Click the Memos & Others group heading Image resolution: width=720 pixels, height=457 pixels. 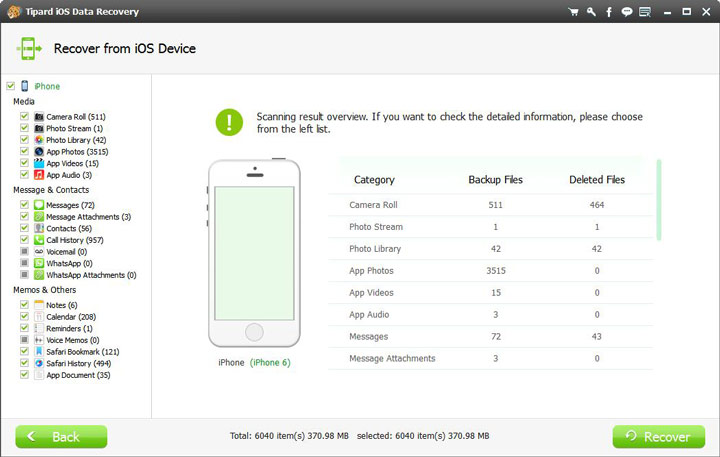point(45,290)
